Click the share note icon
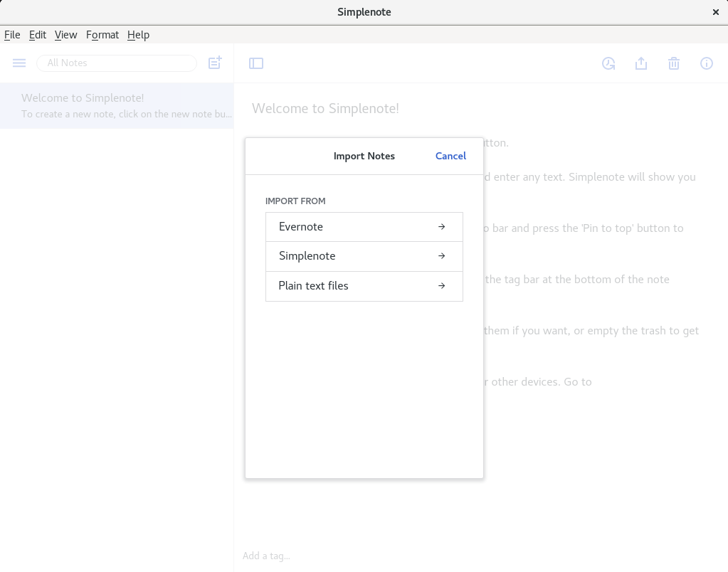728x572 pixels. coord(641,63)
